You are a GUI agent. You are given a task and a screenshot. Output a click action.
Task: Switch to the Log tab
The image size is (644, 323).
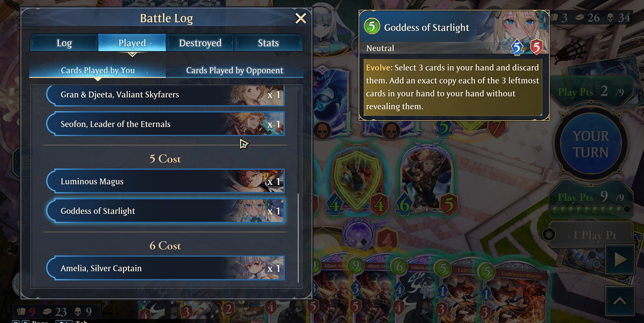(64, 43)
